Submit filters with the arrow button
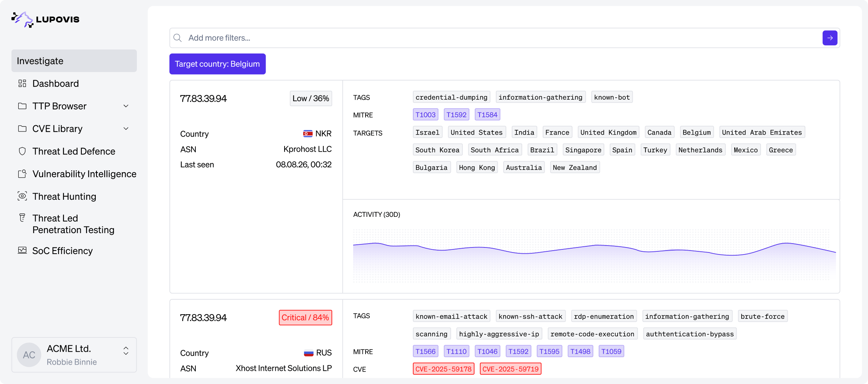This screenshot has height=384, width=868. pos(830,38)
